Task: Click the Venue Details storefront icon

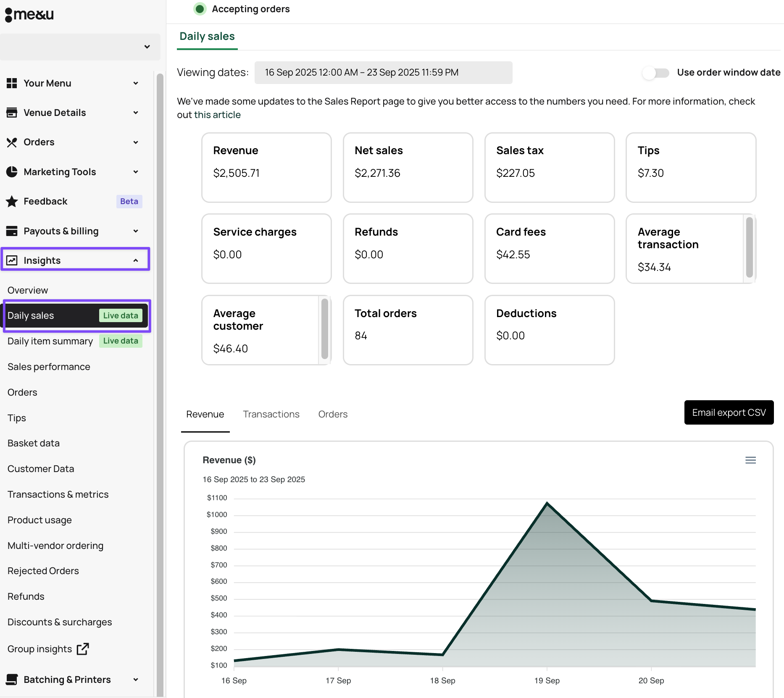Action: (12, 113)
